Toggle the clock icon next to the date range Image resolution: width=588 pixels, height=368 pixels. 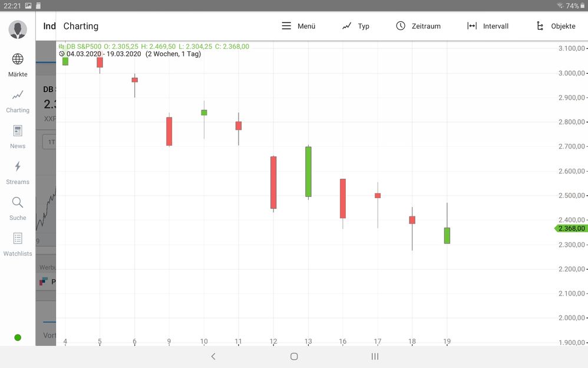(x=61, y=54)
